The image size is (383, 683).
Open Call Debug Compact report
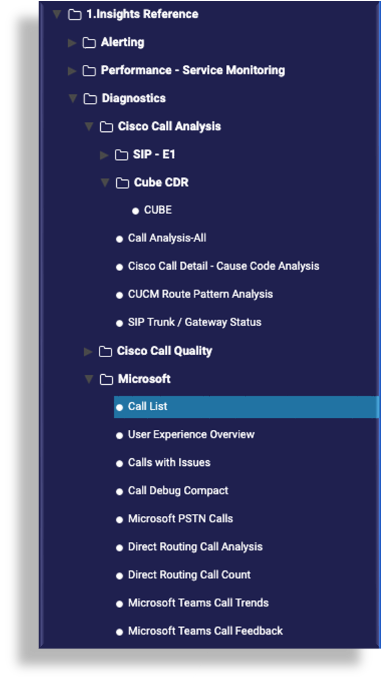178,490
